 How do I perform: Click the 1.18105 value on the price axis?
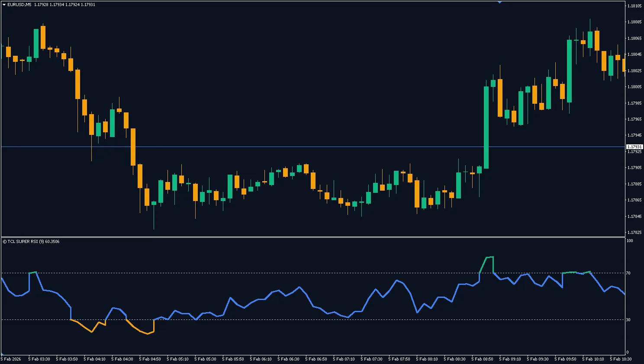[x=634, y=6]
